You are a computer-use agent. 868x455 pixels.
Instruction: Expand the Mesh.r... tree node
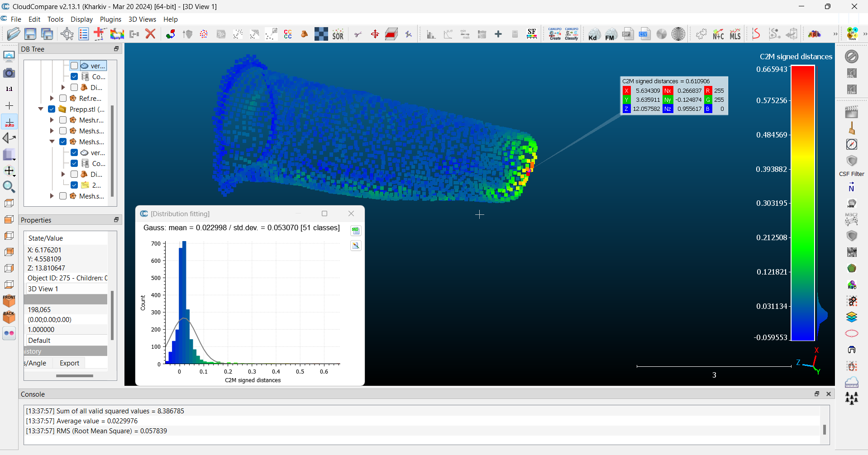coord(52,120)
